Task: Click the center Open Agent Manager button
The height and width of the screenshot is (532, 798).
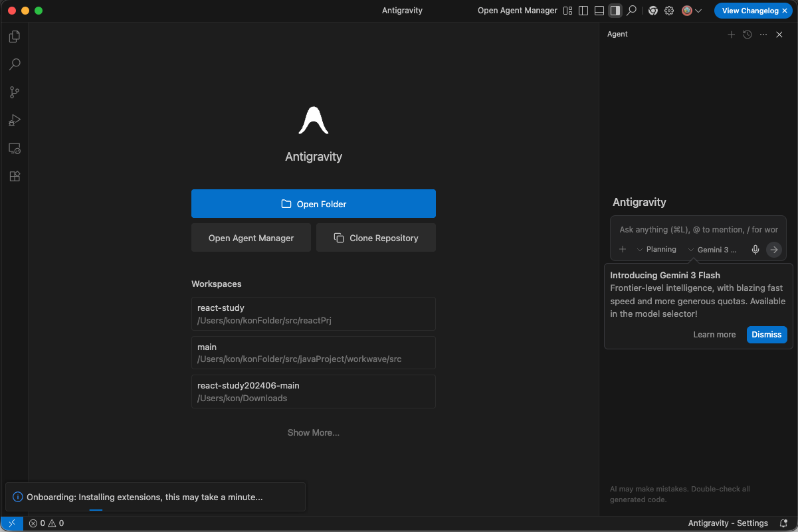Action: coord(251,238)
